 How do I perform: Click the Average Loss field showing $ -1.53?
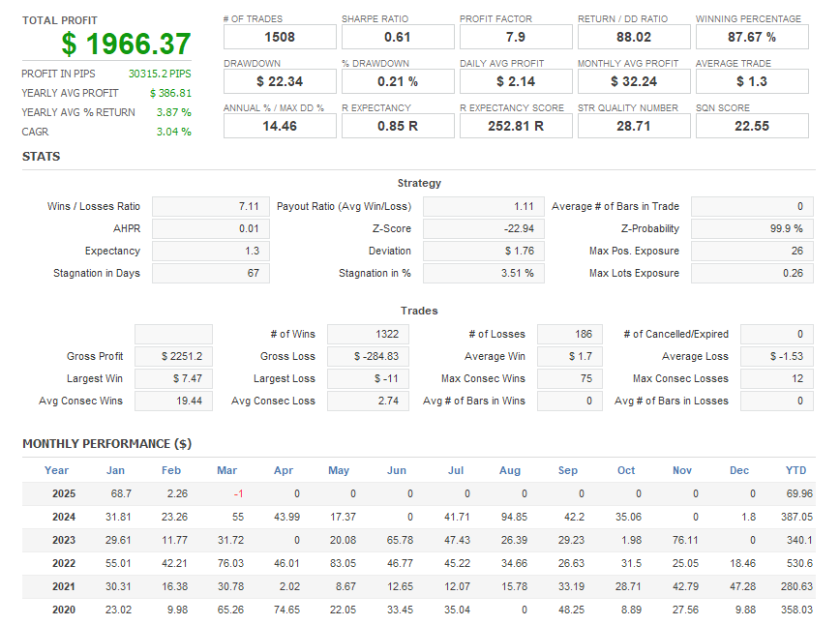[x=777, y=356]
